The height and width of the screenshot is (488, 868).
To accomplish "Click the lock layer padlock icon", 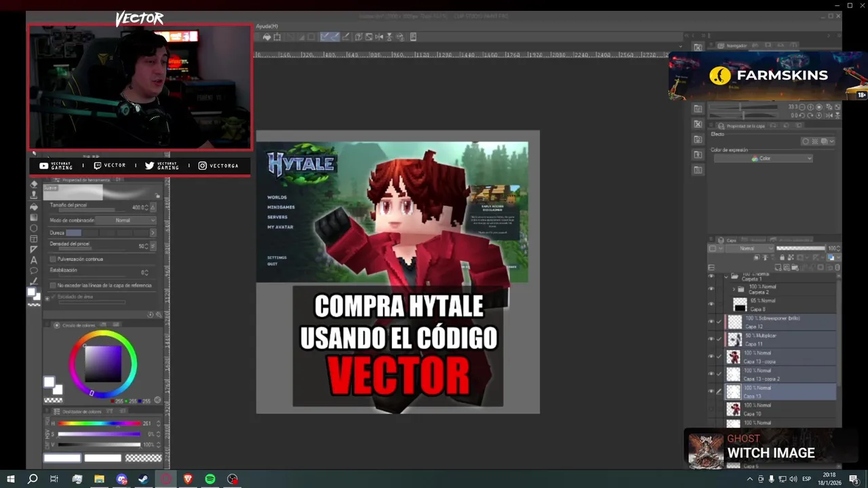I will [782, 258].
